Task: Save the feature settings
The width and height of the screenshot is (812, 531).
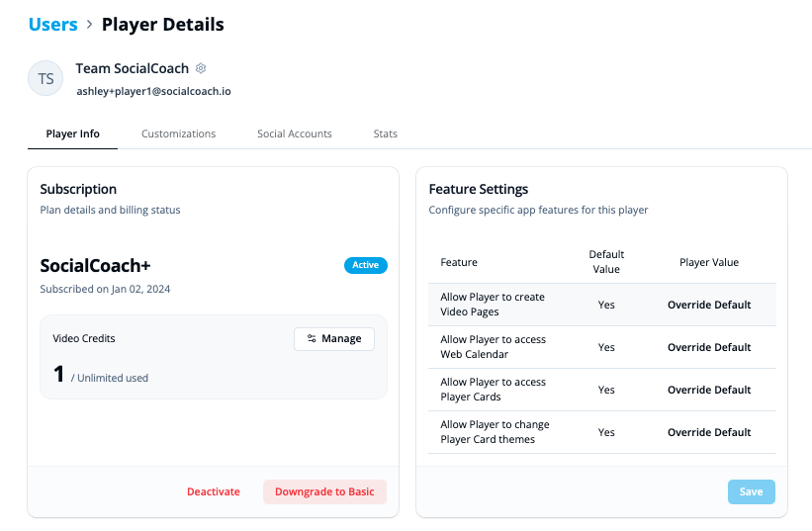Action: [752, 491]
